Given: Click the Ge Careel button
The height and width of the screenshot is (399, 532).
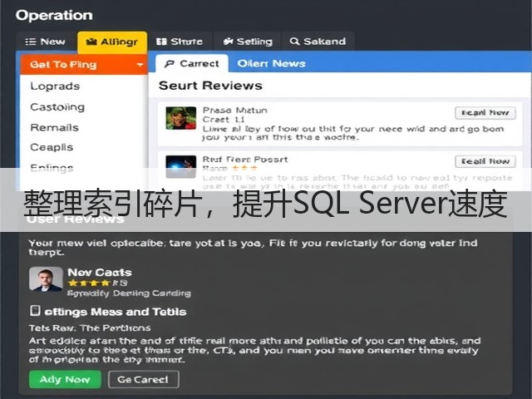Looking at the screenshot, I should pyautogui.click(x=143, y=379).
